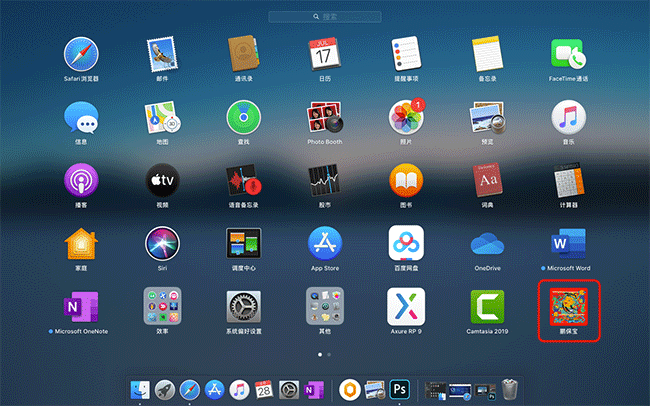Viewport: 650px width, 406px height.
Task: Open 语音备忘录 Voice Memos
Action: coord(244,180)
